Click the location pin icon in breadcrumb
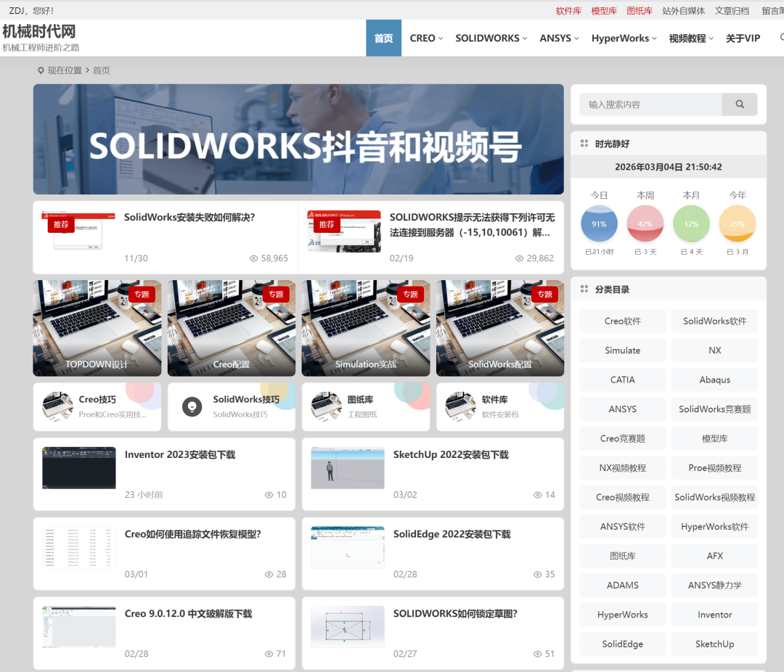Viewport: 784px width, 672px height. point(41,70)
